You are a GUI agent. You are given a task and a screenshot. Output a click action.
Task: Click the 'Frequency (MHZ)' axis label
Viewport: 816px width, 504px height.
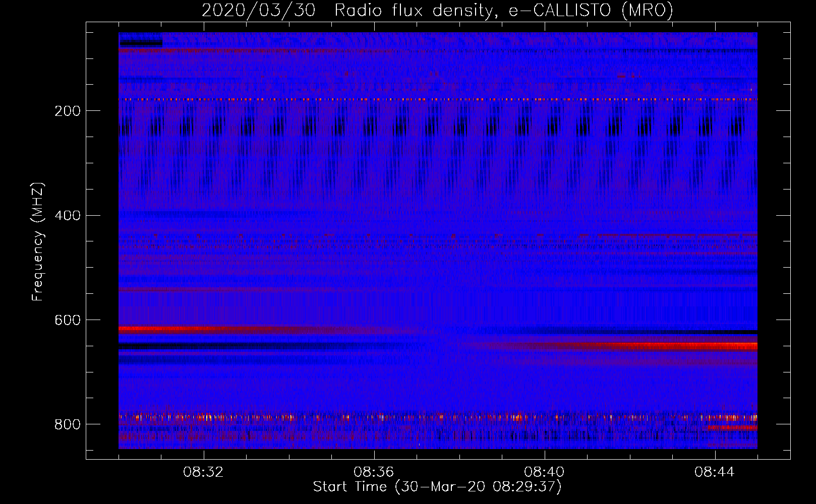point(38,242)
